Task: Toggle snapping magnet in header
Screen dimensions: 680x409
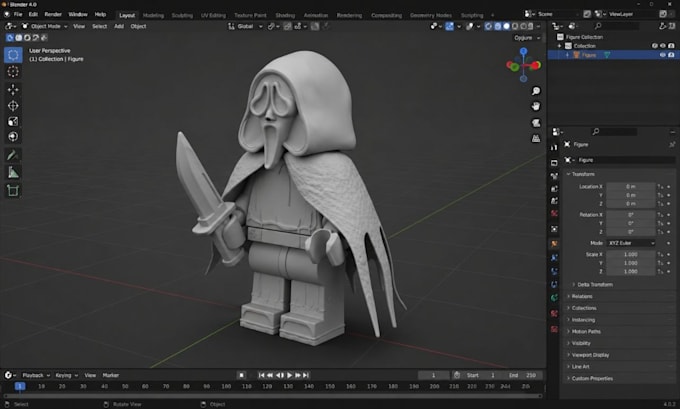Action: [287, 26]
